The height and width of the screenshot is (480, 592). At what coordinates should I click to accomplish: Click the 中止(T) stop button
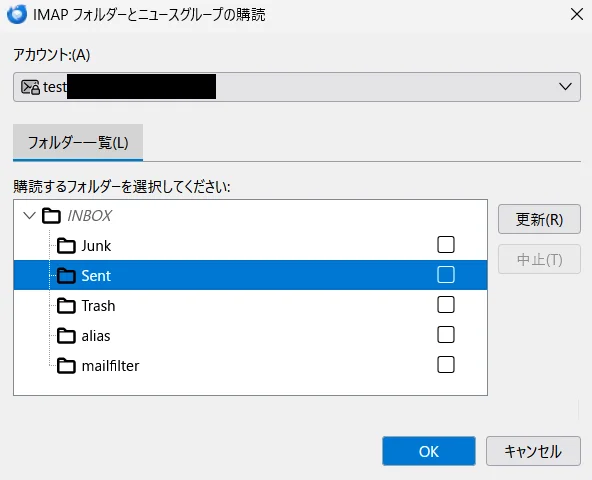539,259
